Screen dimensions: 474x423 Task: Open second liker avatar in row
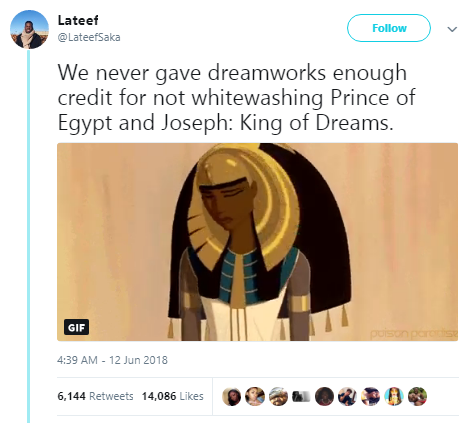click(255, 396)
